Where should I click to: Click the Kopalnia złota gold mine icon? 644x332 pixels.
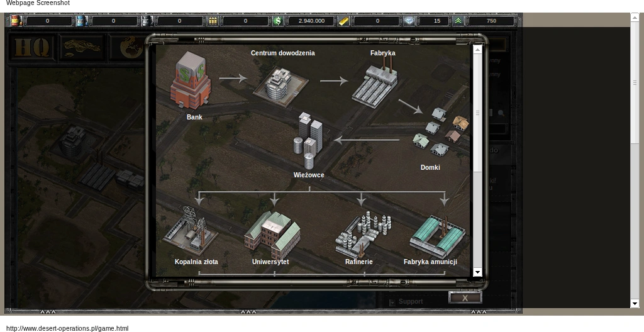[x=190, y=231]
